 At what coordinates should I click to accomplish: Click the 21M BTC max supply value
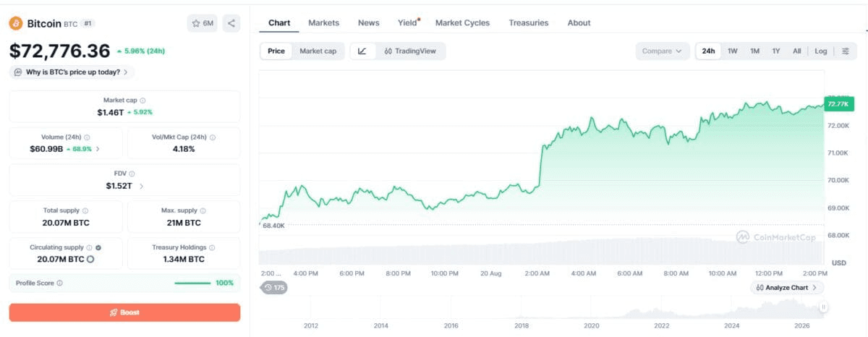[x=184, y=223]
